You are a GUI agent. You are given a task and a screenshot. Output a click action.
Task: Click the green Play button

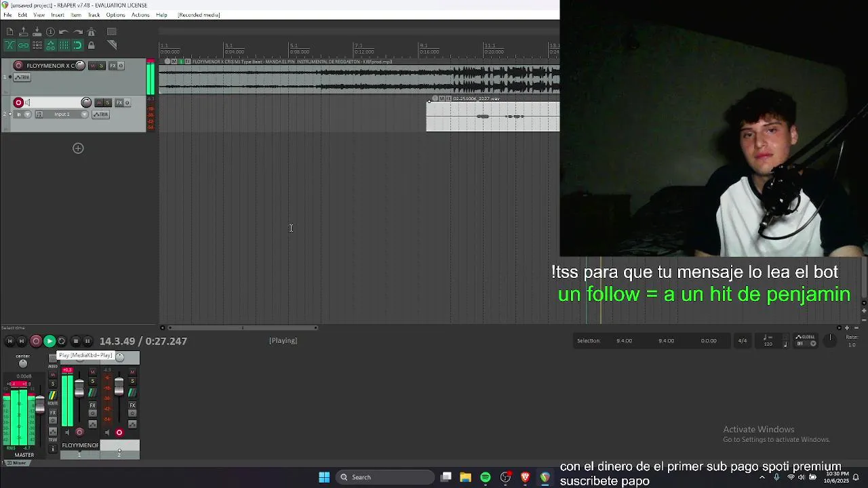50,342
